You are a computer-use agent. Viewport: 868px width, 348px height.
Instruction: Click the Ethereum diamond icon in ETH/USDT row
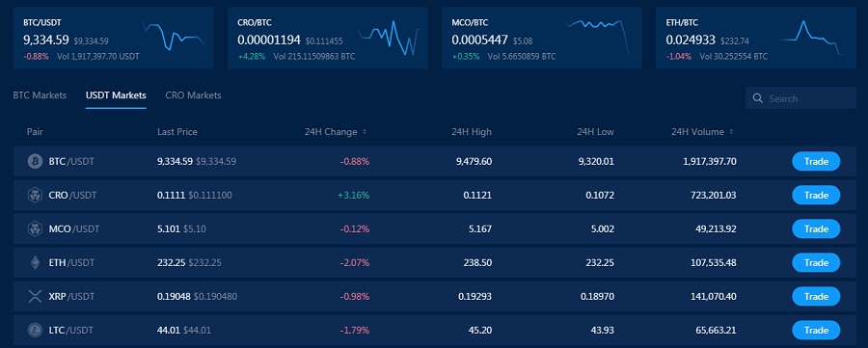coord(35,263)
